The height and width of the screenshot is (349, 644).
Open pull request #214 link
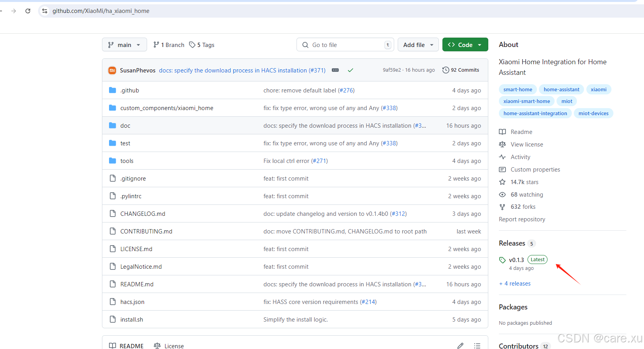tap(368, 302)
